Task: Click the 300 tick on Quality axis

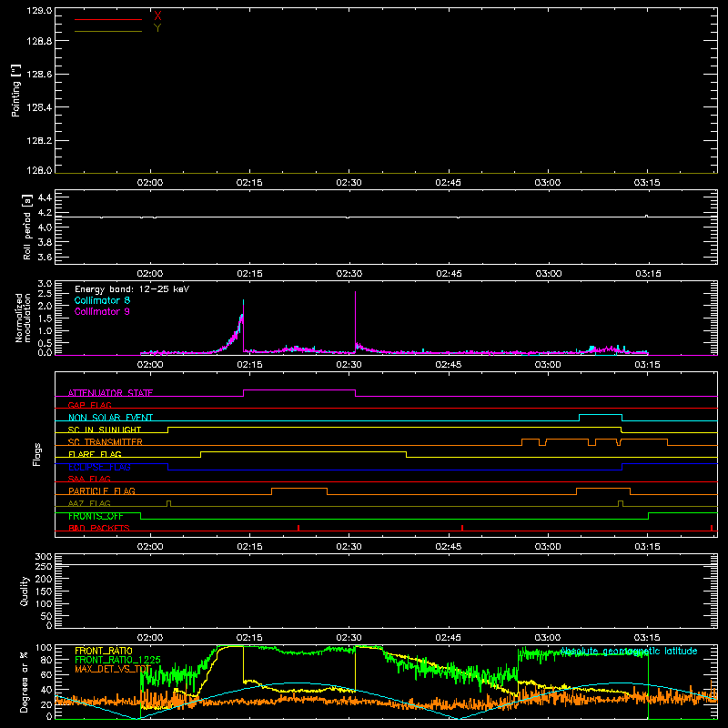Action: pos(44,557)
